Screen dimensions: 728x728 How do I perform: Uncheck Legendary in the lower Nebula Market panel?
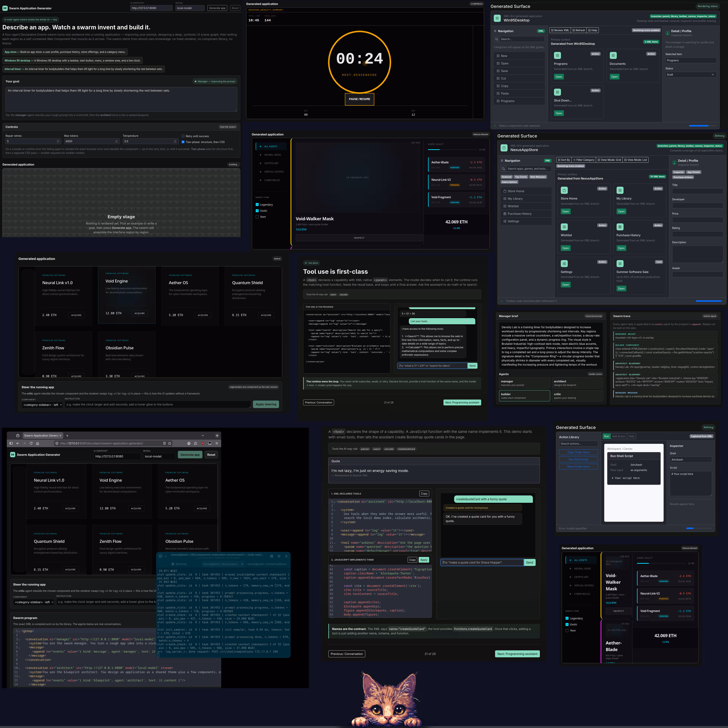tap(567, 618)
